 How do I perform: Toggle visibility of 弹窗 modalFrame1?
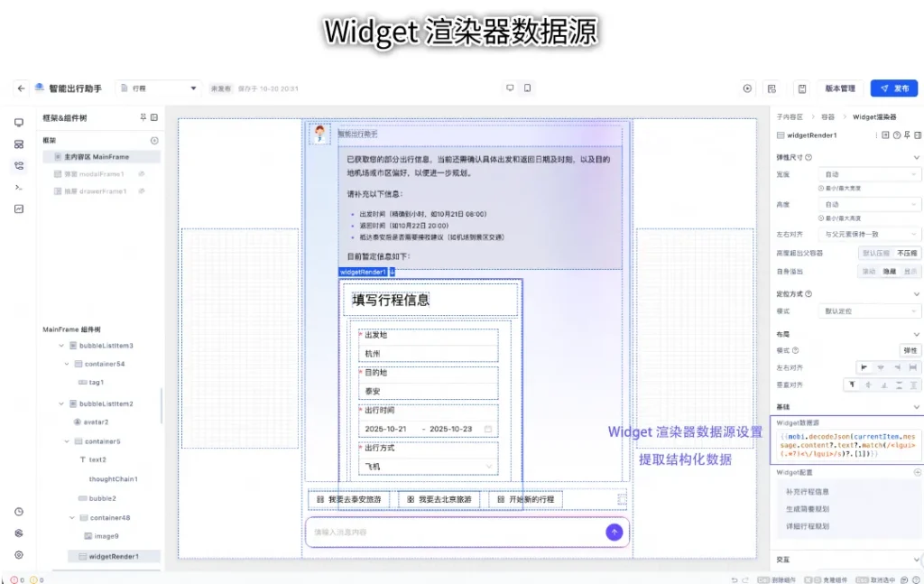coord(142,174)
